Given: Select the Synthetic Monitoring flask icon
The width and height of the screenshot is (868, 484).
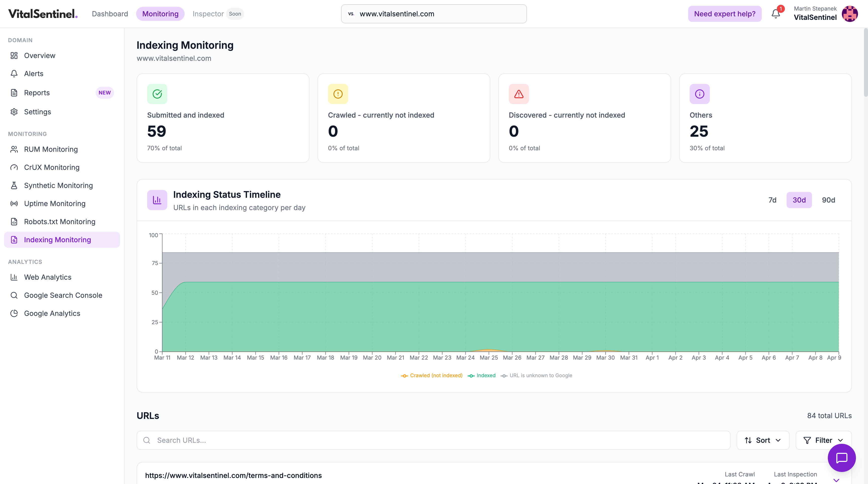Looking at the screenshot, I should click(x=14, y=185).
